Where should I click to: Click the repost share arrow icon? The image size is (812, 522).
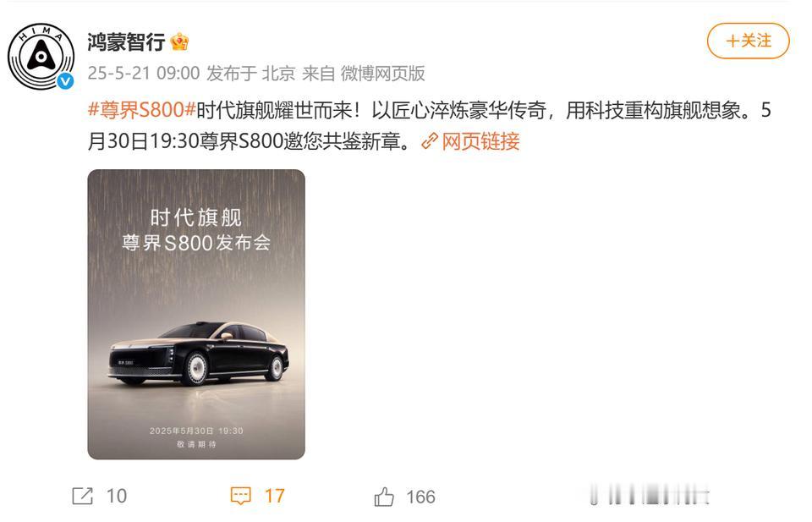(x=82, y=496)
